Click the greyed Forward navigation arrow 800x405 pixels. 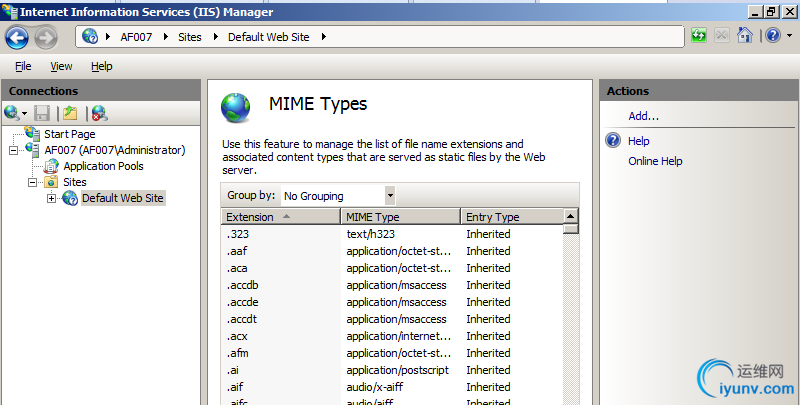coord(46,37)
